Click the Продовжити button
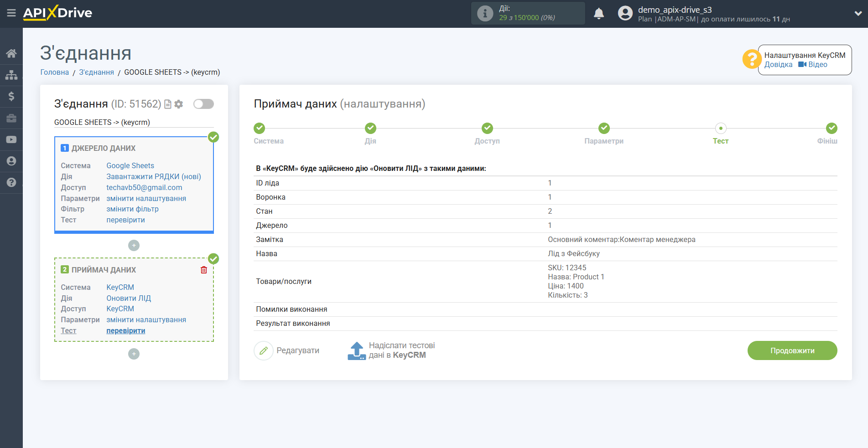The height and width of the screenshot is (448, 868). tap(792, 350)
